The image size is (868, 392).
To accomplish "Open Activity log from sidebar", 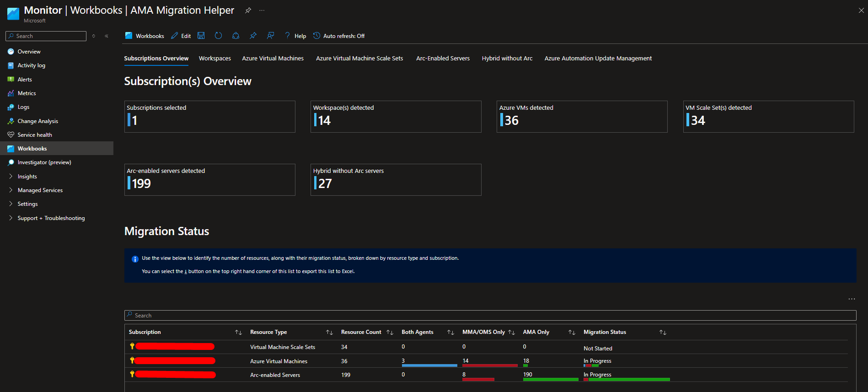I will click(x=31, y=65).
